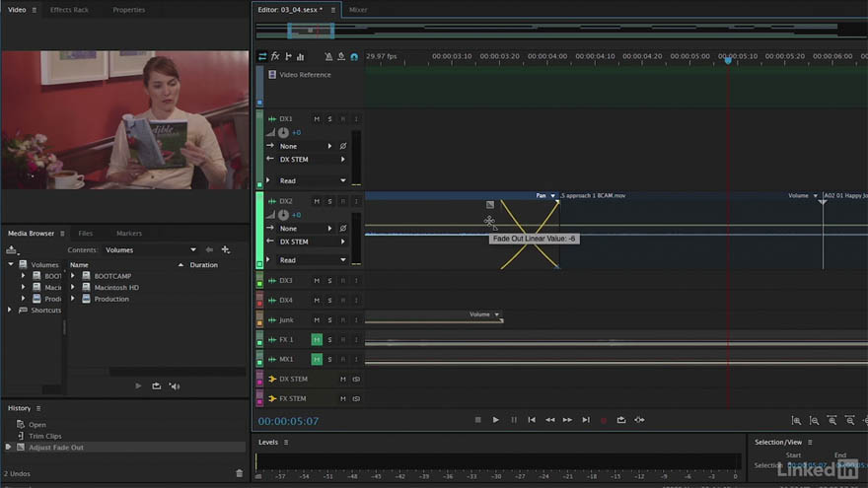Show track Effects via fx icon

[275, 56]
